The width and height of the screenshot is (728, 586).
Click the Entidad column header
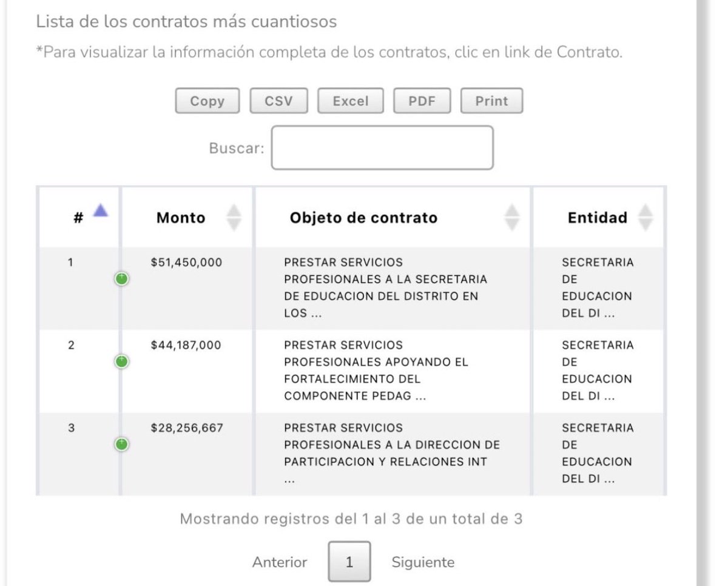coord(598,218)
